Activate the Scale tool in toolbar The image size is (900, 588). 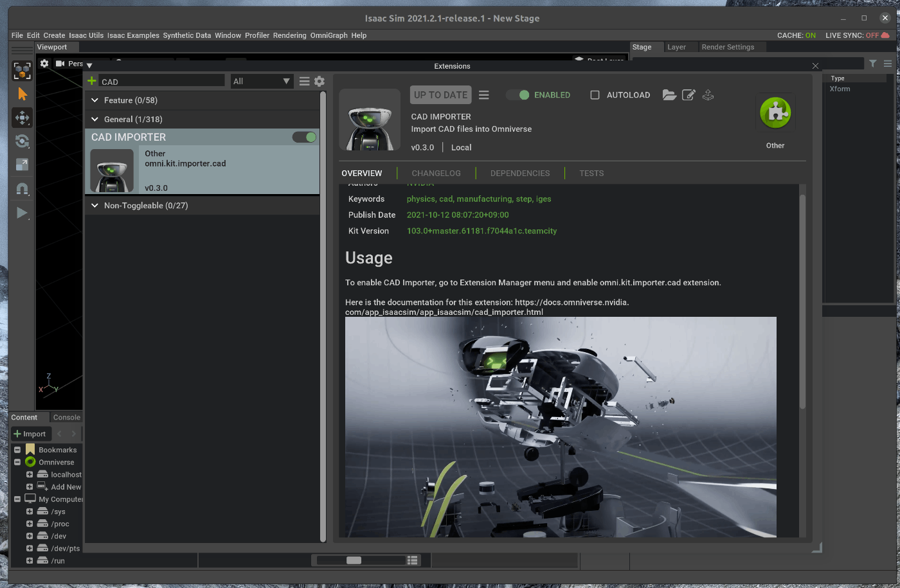[x=22, y=165]
